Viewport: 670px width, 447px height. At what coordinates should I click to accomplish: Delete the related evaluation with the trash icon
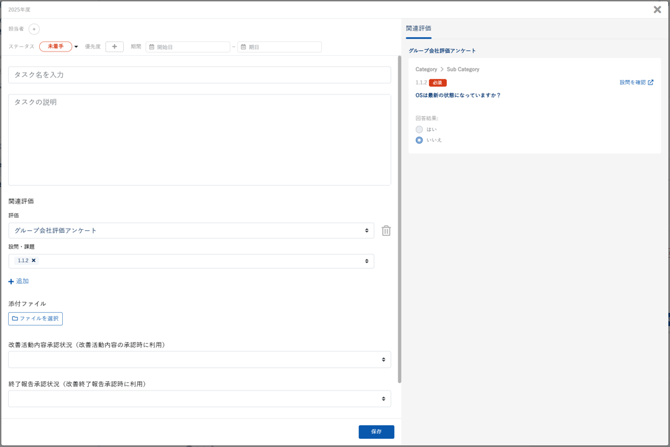tap(386, 231)
